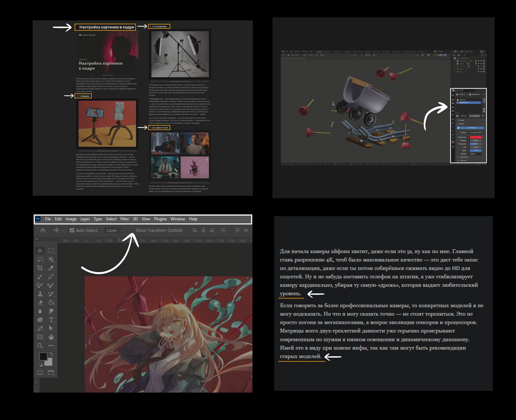This screenshot has width=516, height=420.
Task: Click the Photoshop Home icon
Action: (x=43, y=230)
